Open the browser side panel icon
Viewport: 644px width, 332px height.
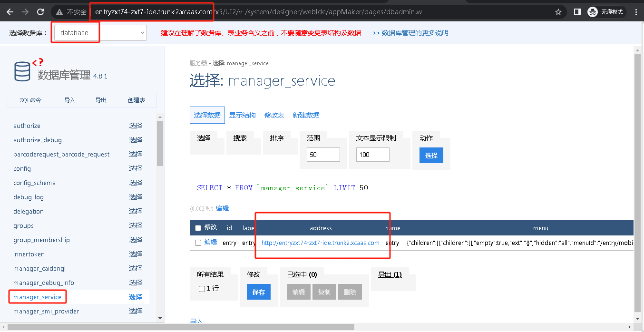pyautogui.click(x=577, y=12)
